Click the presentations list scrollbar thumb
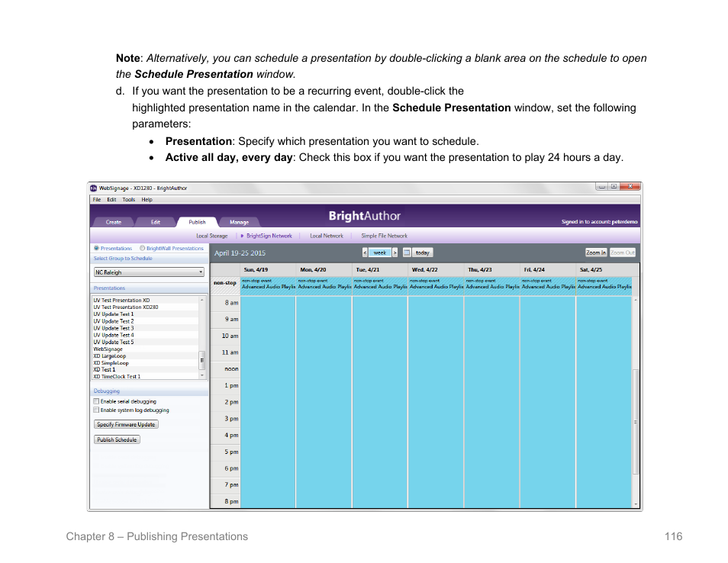This screenshot has height=563, width=728. point(202,360)
